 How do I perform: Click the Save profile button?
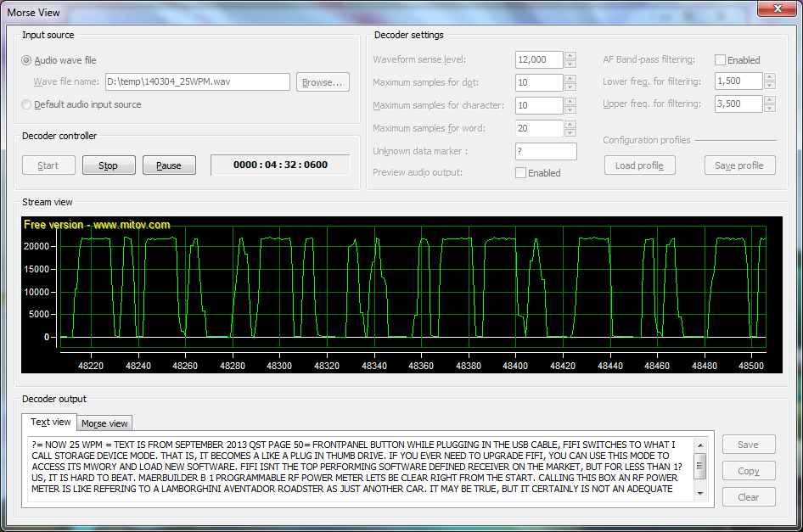tap(739, 165)
